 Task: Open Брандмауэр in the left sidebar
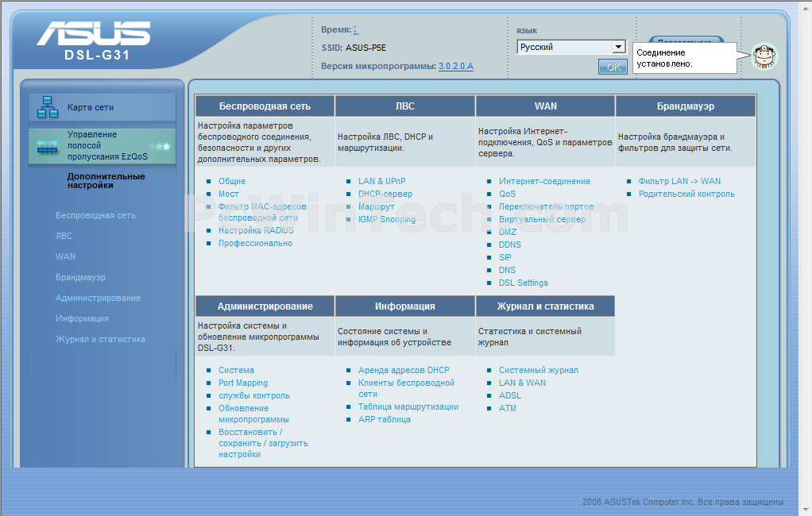(80, 277)
